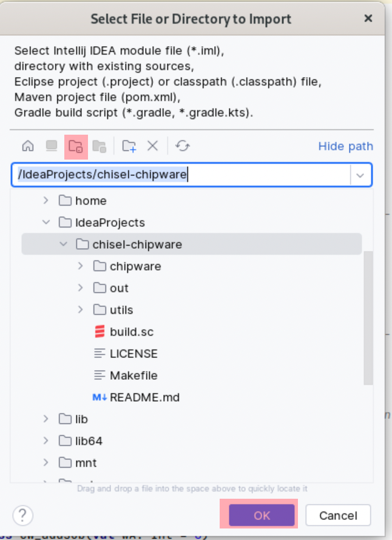392x540 pixels.
Task: Click the Cancel button
Action: click(338, 516)
